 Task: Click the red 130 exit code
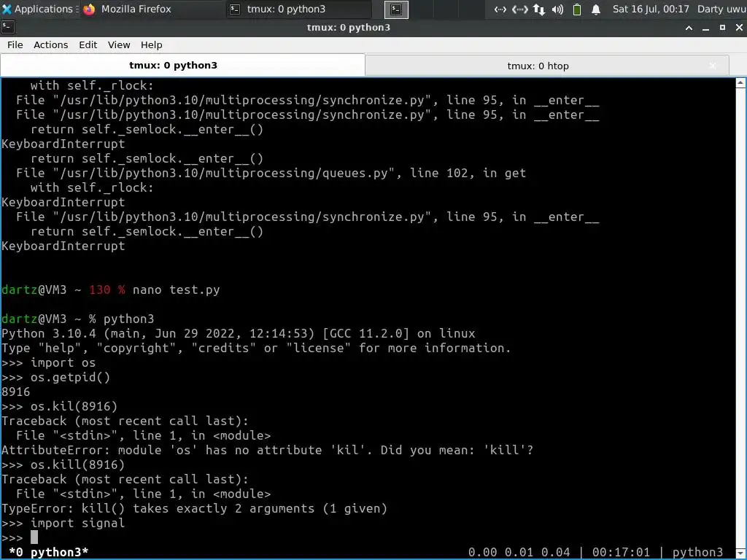99,290
